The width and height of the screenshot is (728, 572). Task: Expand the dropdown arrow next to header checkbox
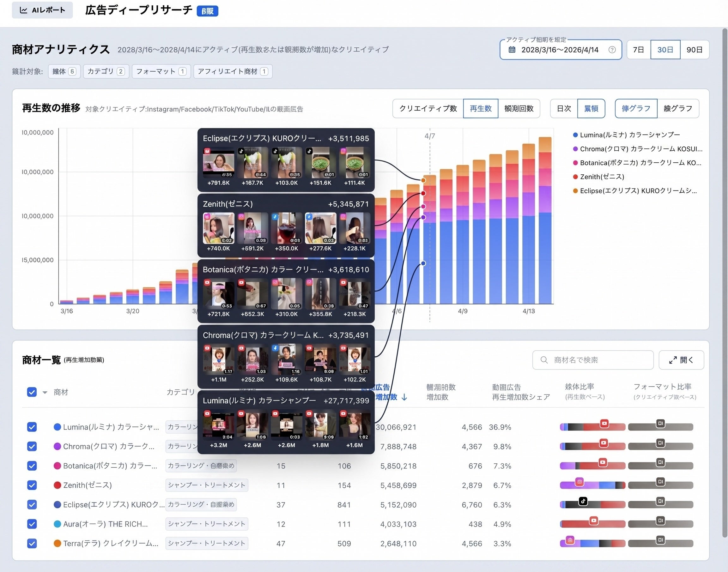pos(45,393)
